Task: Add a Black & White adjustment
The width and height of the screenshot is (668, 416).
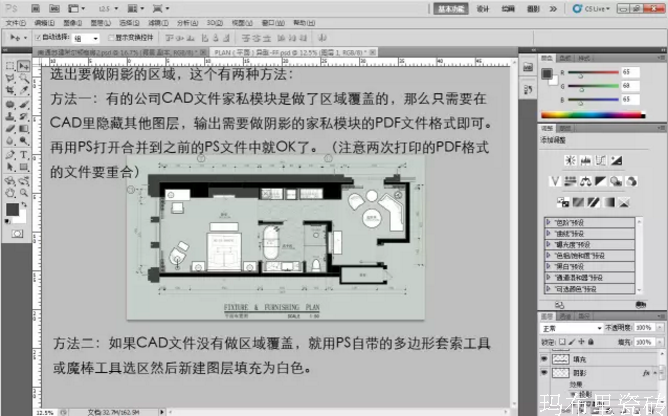Action: click(601, 182)
